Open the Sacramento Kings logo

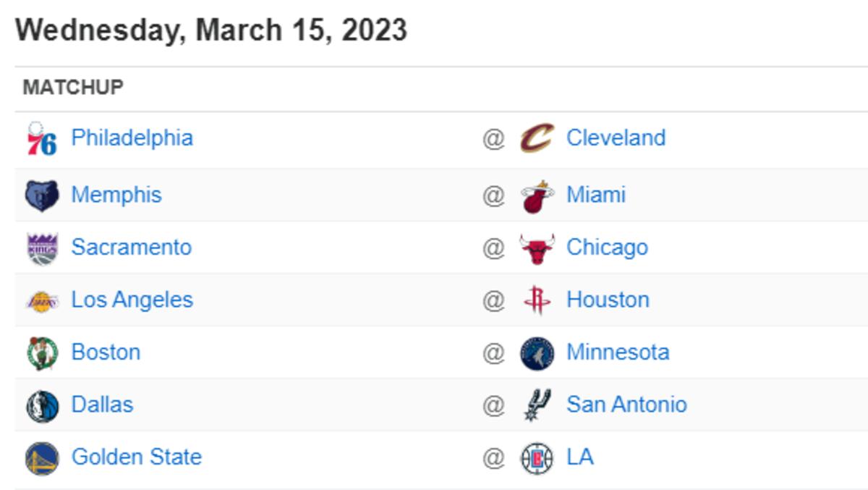tap(42, 248)
